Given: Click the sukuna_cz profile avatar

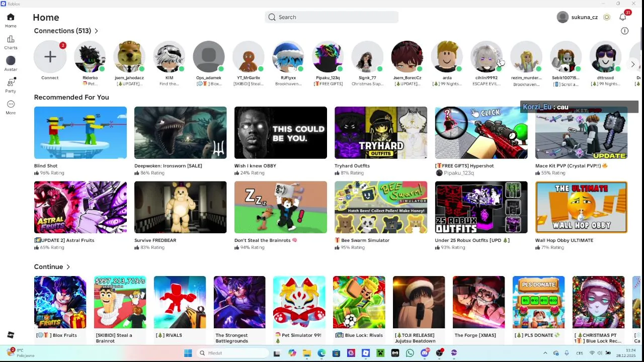Looking at the screenshot, I should (562, 17).
